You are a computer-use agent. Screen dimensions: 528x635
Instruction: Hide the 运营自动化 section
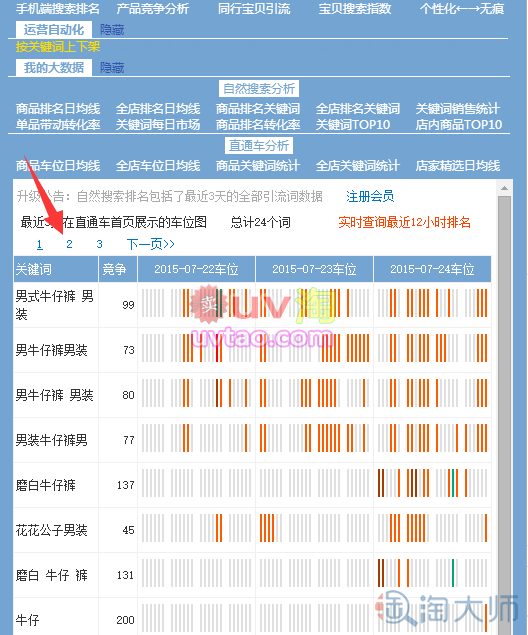(x=112, y=30)
